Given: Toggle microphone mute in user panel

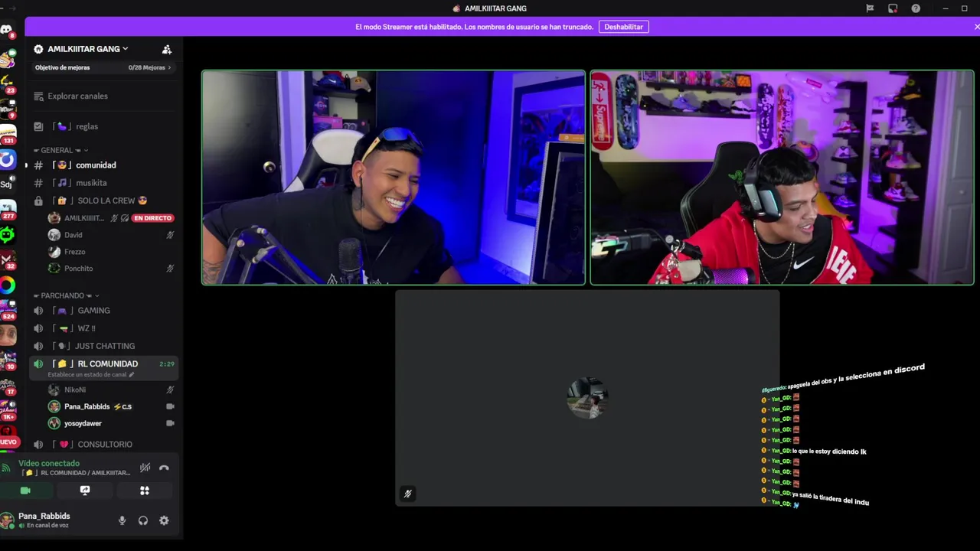Looking at the screenshot, I should pyautogui.click(x=122, y=520).
